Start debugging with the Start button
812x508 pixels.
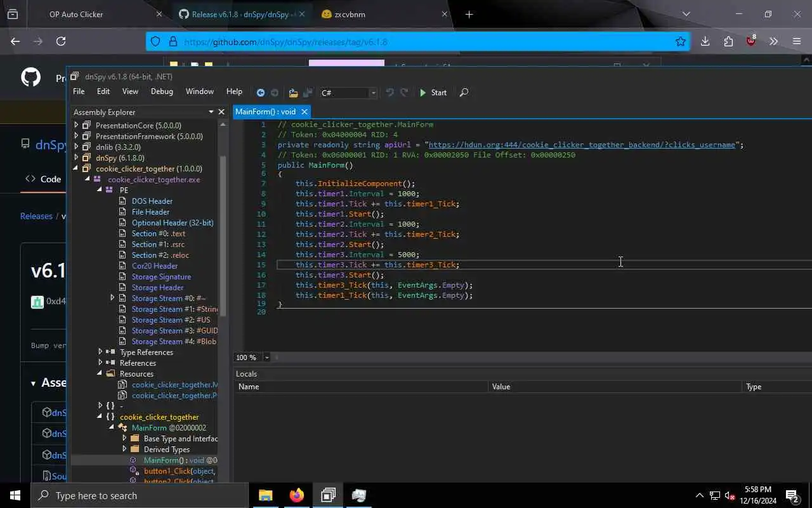433,93
